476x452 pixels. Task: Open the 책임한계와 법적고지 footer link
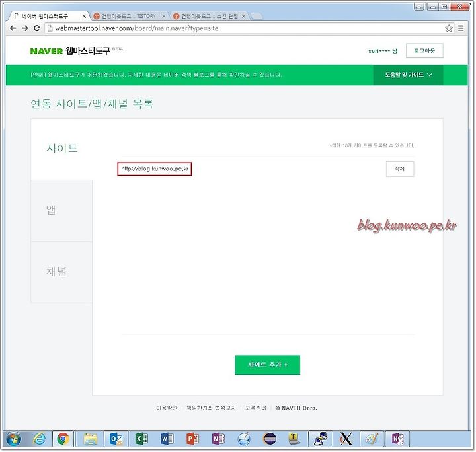[211, 408]
